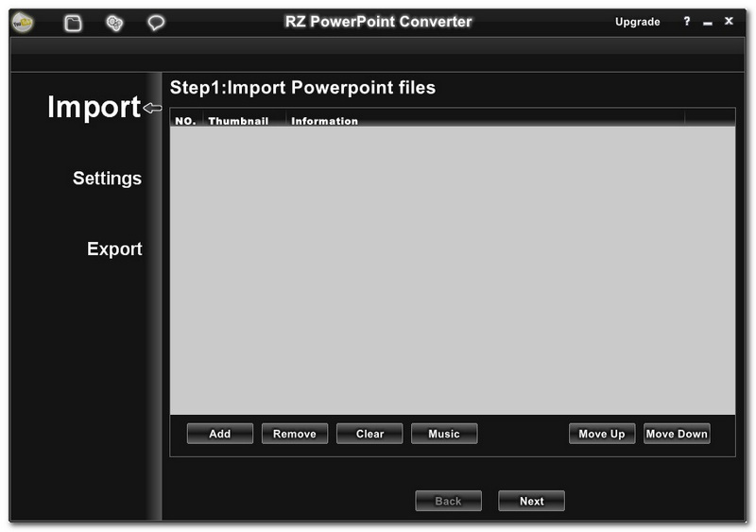This screenshot has height=532, width=756.
Task: Minimize the RZ PowerPoint Converter window
Action: point(707,23)
